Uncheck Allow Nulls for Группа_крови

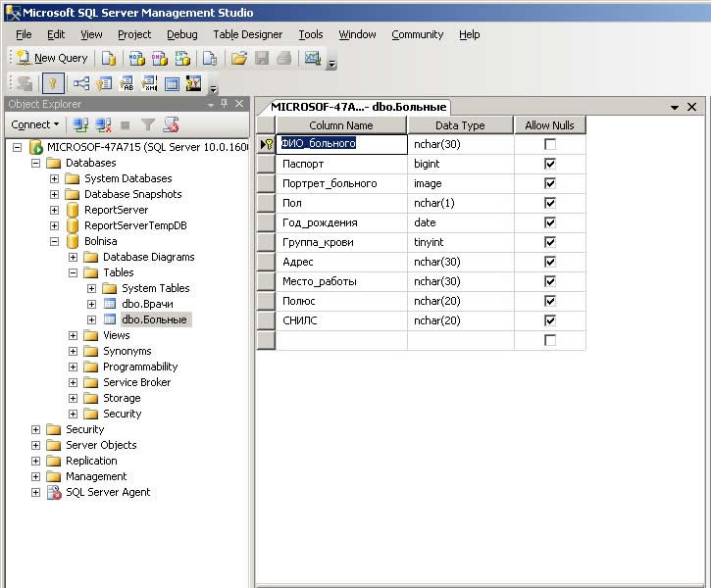550,242
